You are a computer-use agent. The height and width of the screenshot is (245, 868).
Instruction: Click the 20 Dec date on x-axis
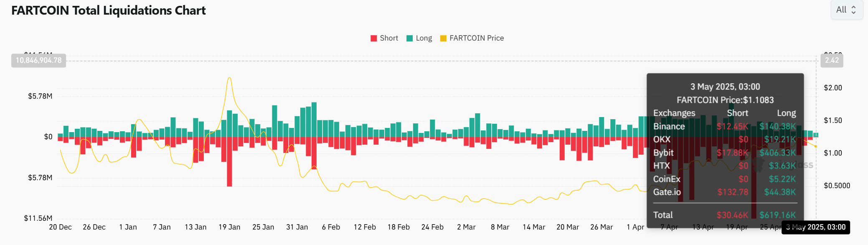[60, 227]
